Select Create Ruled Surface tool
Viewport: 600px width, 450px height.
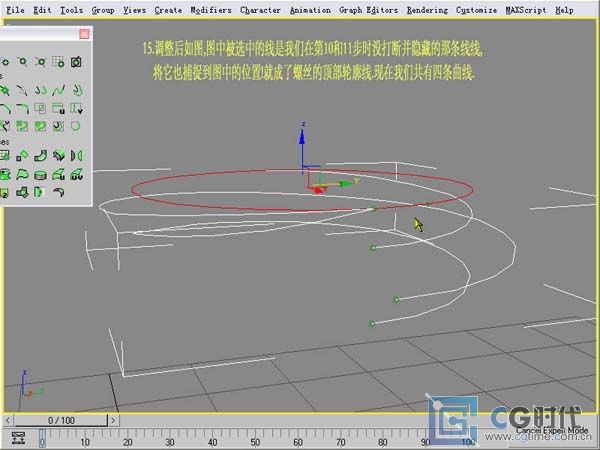click(x=22, y=175)
